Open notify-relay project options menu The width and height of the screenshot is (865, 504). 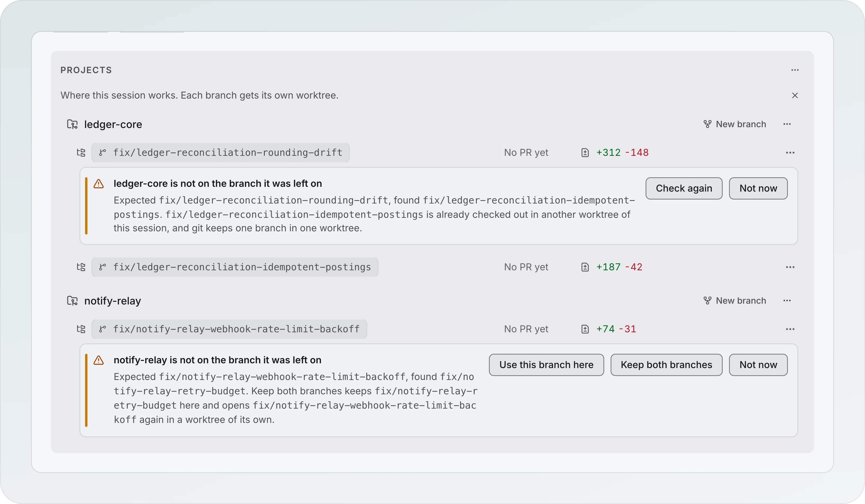pos(787,301)
